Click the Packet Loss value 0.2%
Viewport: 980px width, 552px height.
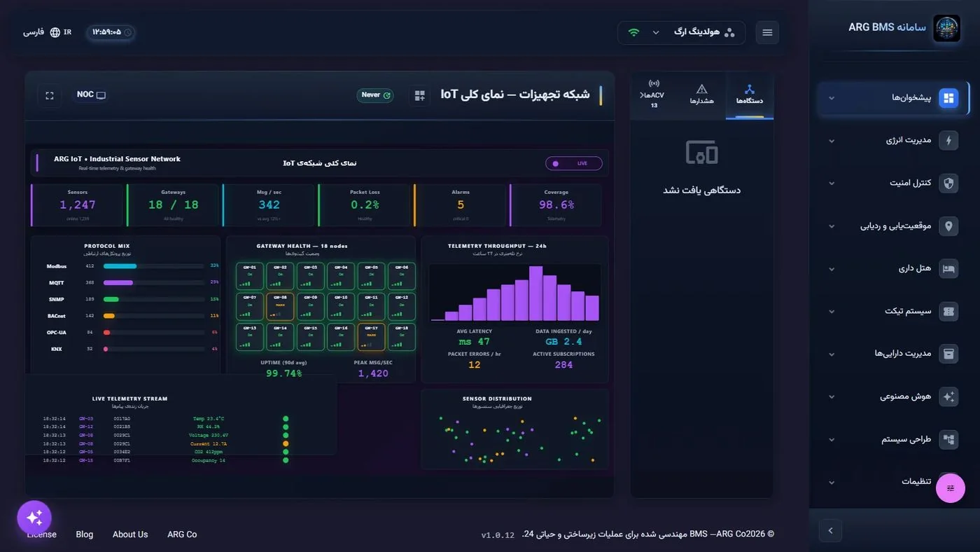pos(365,205)
